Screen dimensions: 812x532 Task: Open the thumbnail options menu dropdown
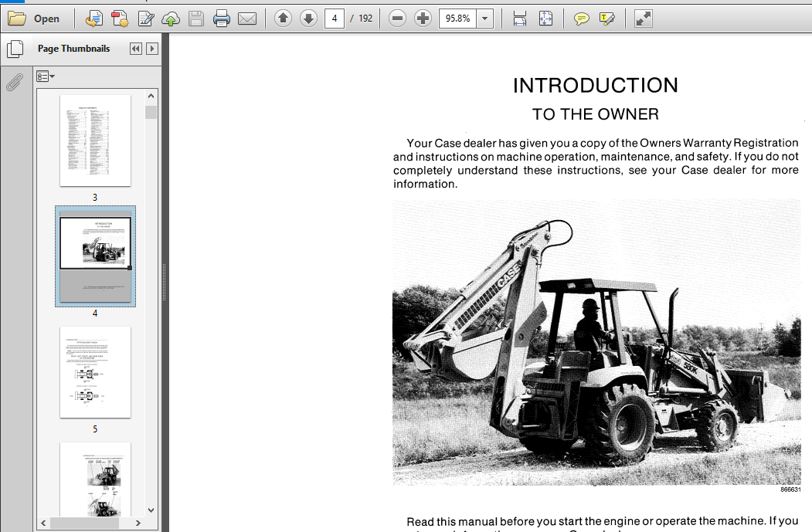pyautogui.click(x=46, y=76)
